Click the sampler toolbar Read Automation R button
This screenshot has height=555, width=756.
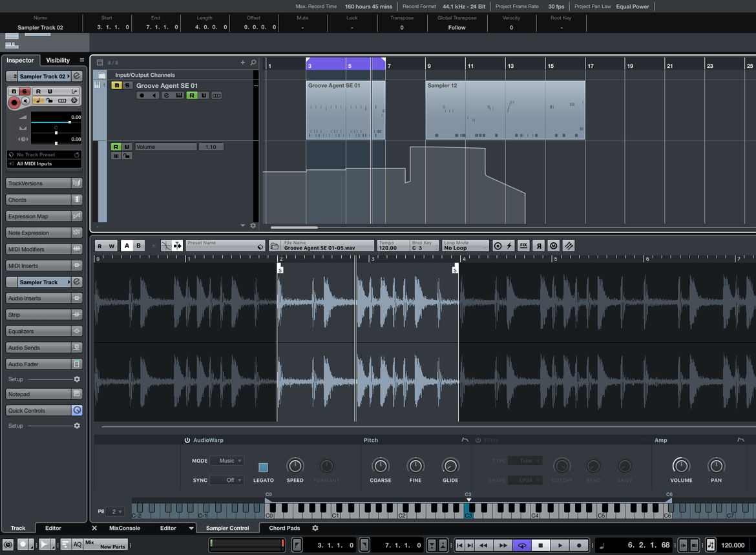pos(100,246)
